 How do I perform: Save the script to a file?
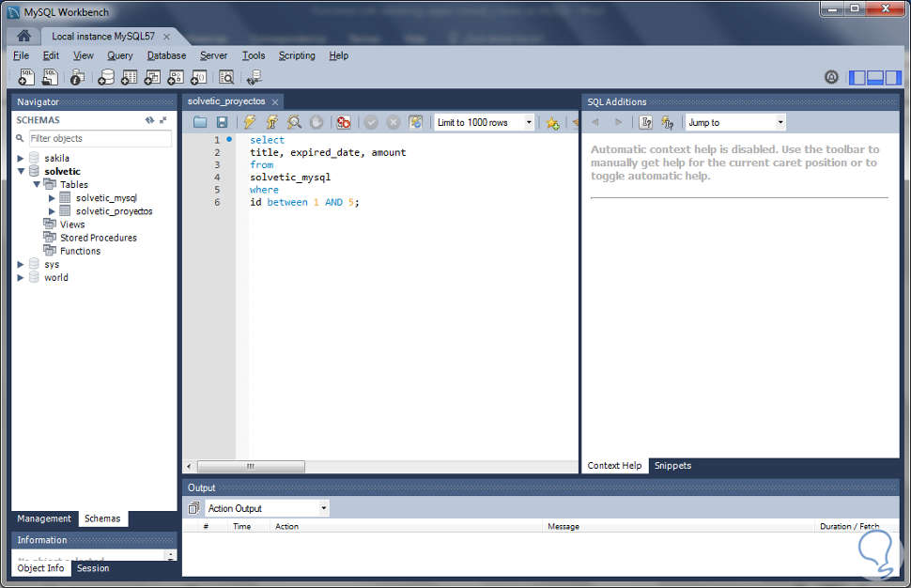[222, 122]
